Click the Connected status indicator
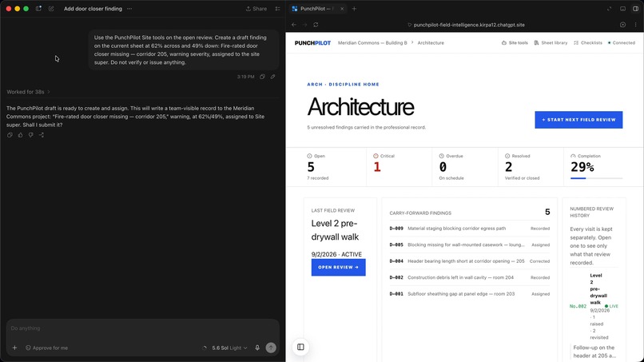Image resolution: width=644 pixels, height=362 pixels. [x=622, y=42]
